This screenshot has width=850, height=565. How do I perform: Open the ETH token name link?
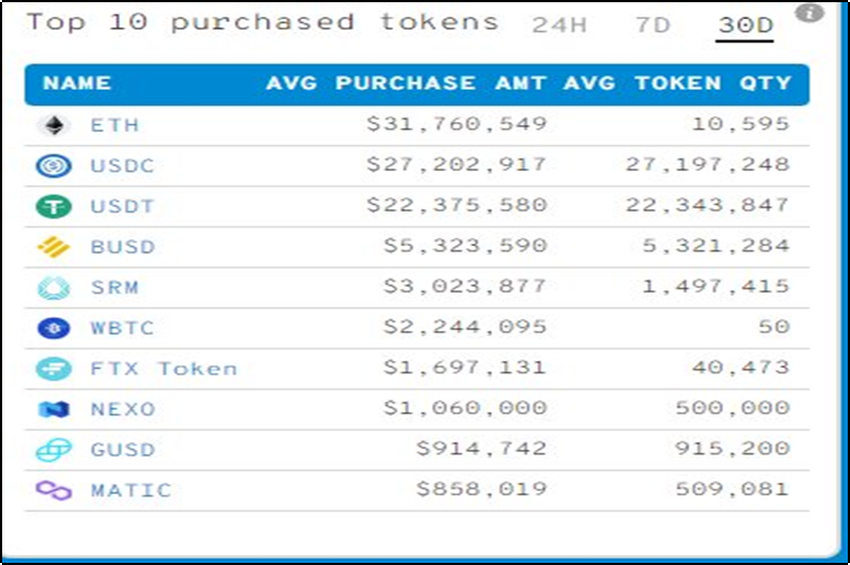click(x=115, y=125)
